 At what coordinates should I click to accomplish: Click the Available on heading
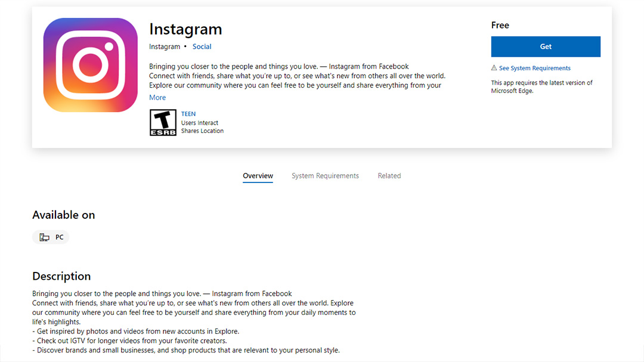coord(64,215)
